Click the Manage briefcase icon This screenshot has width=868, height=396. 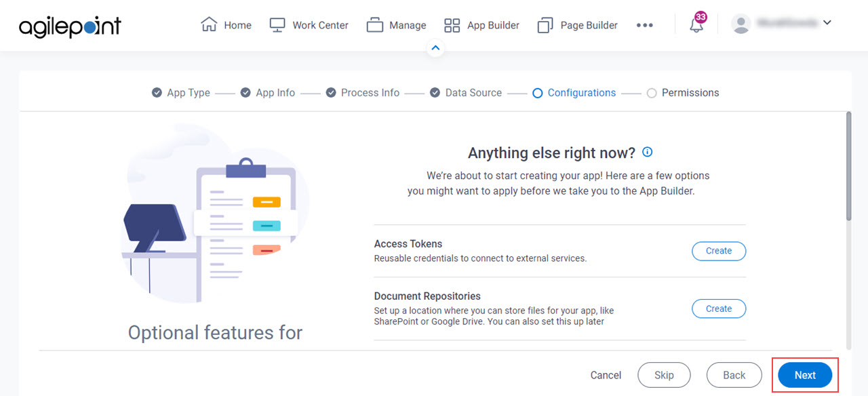coord(375,25)
